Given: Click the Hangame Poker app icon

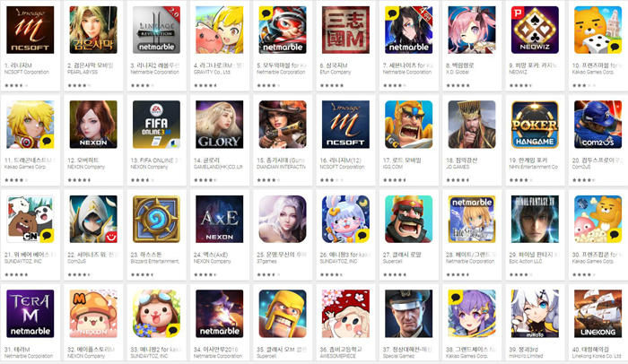Looking at the screenshot, I should tap(535, 125).
